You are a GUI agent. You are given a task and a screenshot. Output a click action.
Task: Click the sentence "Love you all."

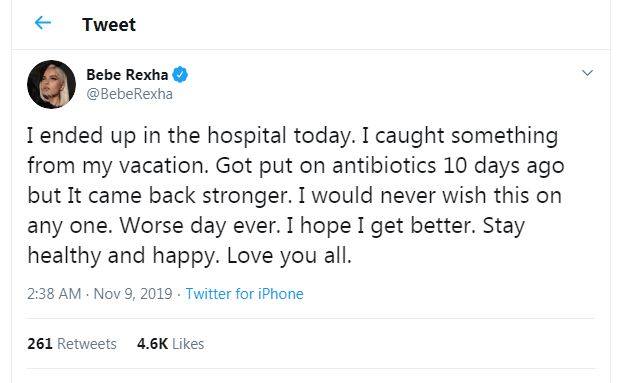point(289,255)
